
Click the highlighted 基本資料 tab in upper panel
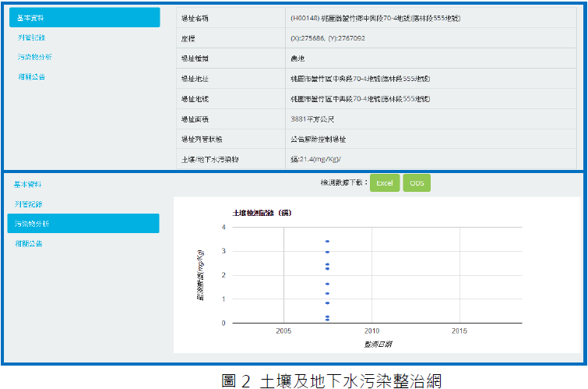pyautogui.click(x=83, y=18)
